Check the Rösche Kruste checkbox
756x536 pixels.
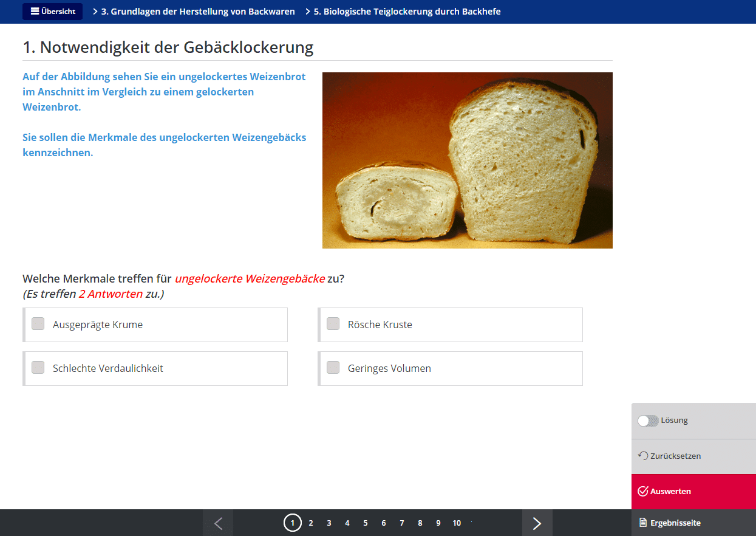pyautogui.click(x=333, y=324)
